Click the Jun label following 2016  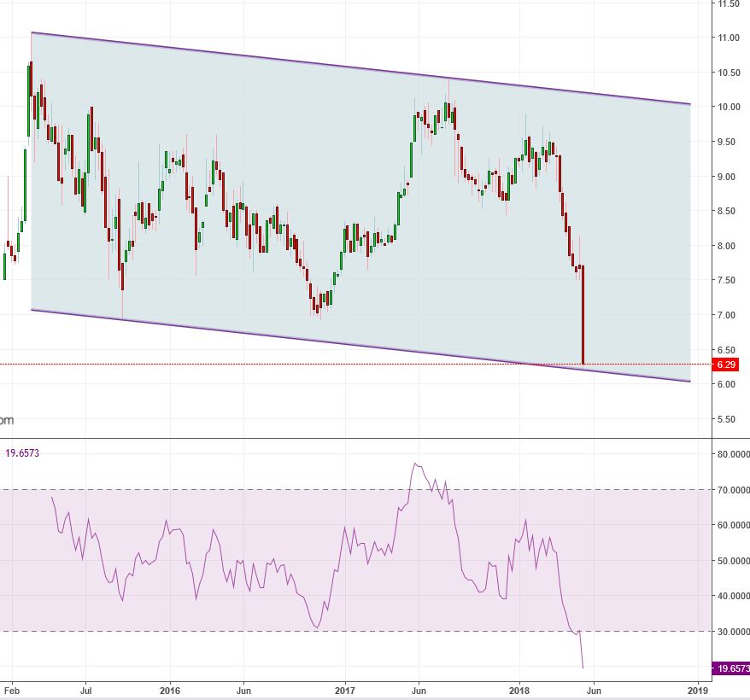(x=243, y=691)
